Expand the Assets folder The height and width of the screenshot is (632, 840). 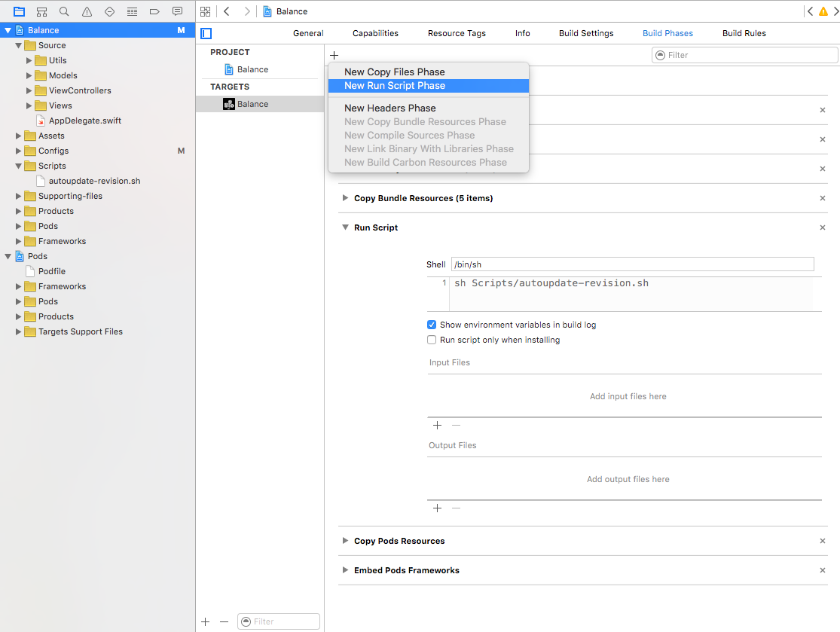tap(19, 136)
